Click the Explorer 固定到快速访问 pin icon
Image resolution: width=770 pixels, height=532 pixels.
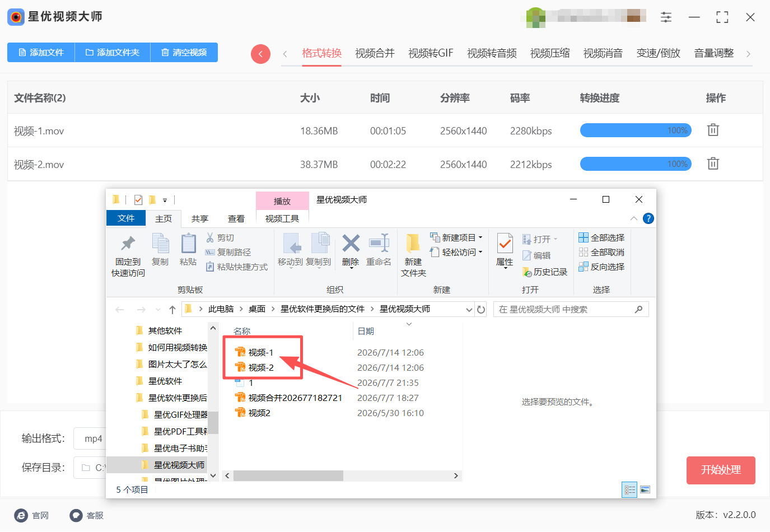[x=128, y=244]
